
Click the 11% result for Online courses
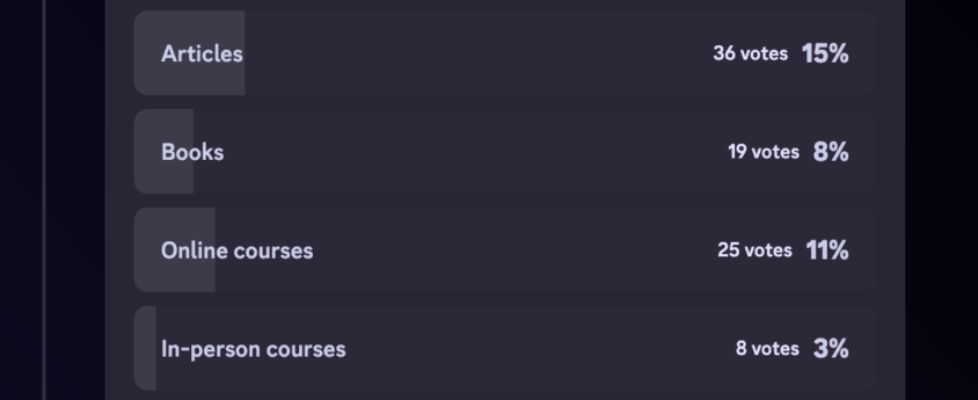coord(827,250)
